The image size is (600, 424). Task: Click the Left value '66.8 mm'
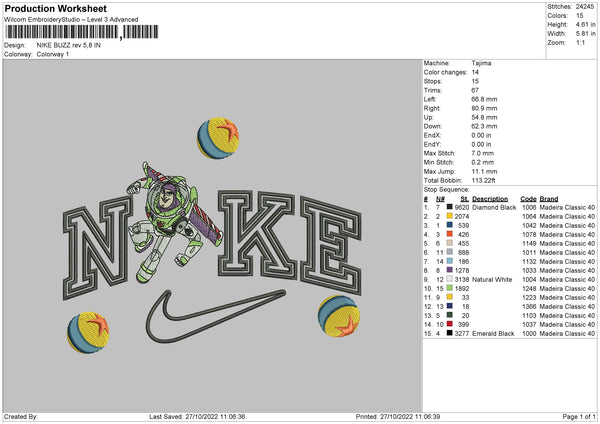[484, 99]
